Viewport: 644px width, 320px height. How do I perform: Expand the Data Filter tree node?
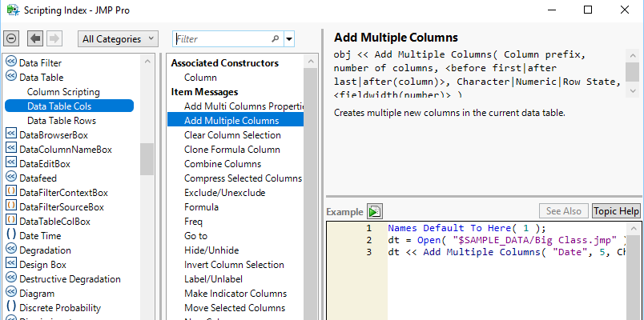11,62
